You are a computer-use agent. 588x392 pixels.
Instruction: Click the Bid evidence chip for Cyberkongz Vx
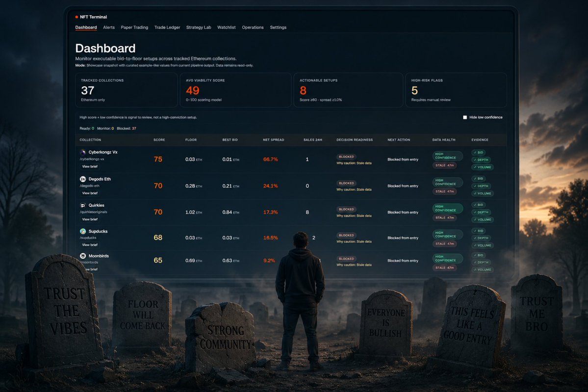pos(478,152)
